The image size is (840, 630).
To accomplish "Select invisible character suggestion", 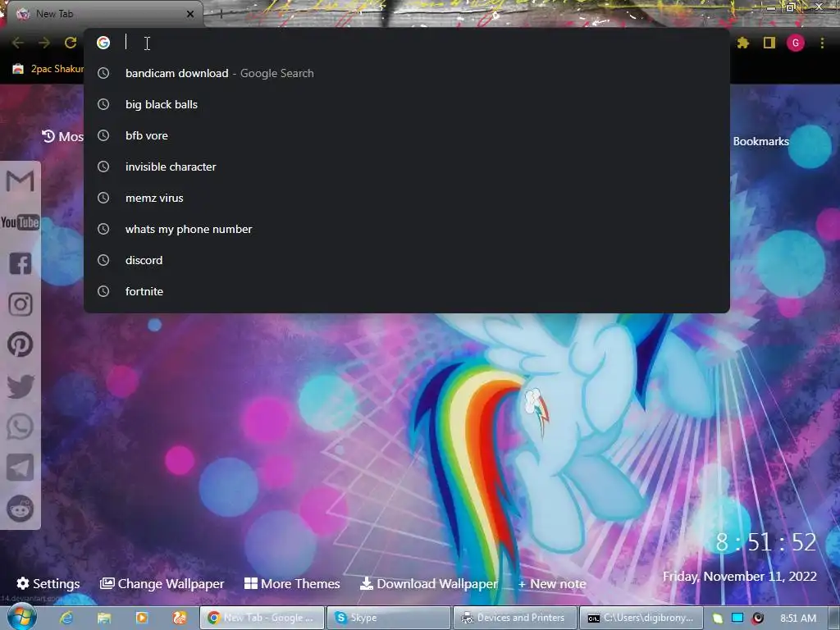I will point(407,167).
